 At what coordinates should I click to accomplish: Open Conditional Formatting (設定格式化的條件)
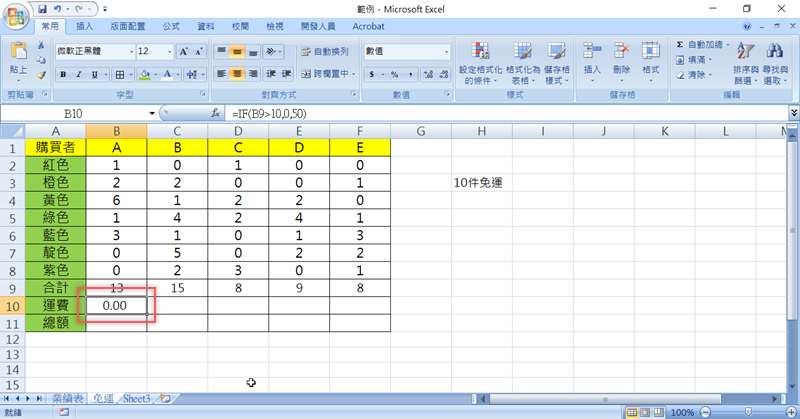click(480, 63)
